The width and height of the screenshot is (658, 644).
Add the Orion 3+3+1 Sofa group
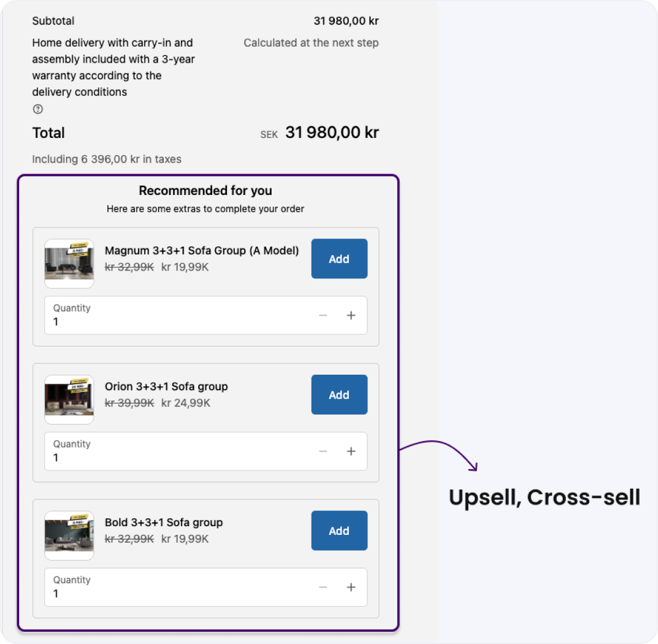(339, 394)
